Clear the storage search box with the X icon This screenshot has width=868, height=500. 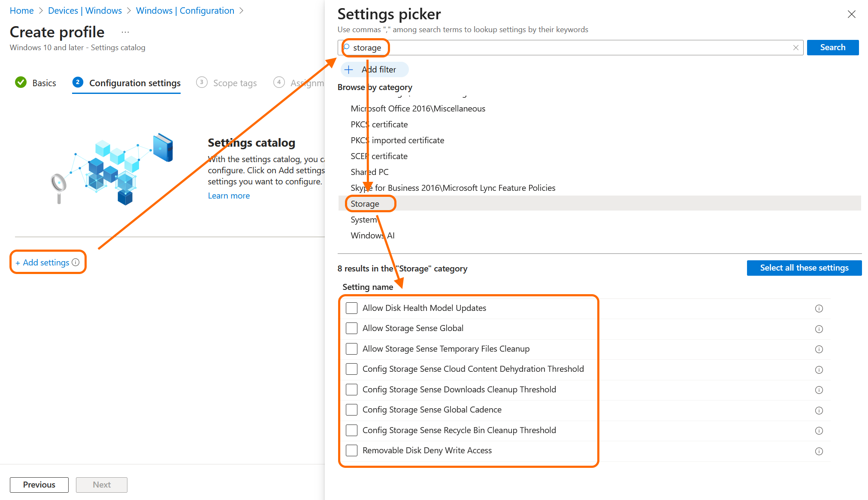click(x=795, y=48)
